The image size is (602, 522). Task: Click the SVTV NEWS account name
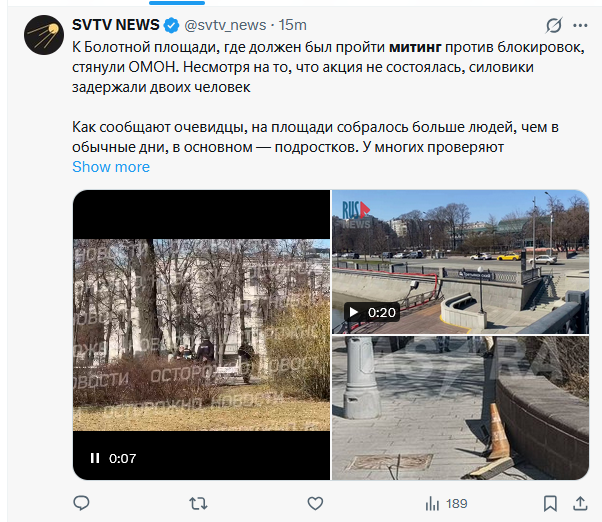[116, 25]
